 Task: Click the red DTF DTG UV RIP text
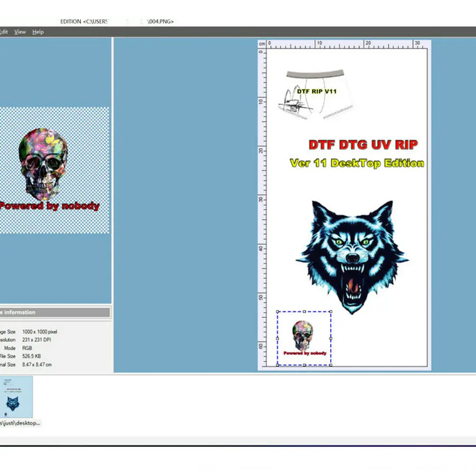363,145
